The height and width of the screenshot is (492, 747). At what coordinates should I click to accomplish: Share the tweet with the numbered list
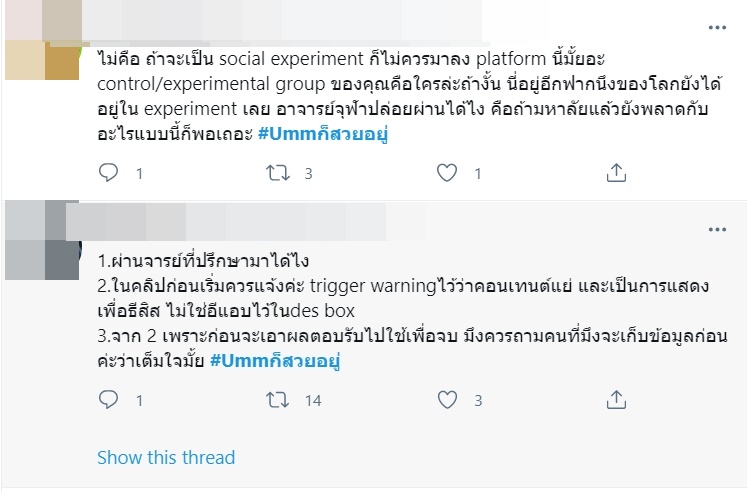tap(617, 400)
